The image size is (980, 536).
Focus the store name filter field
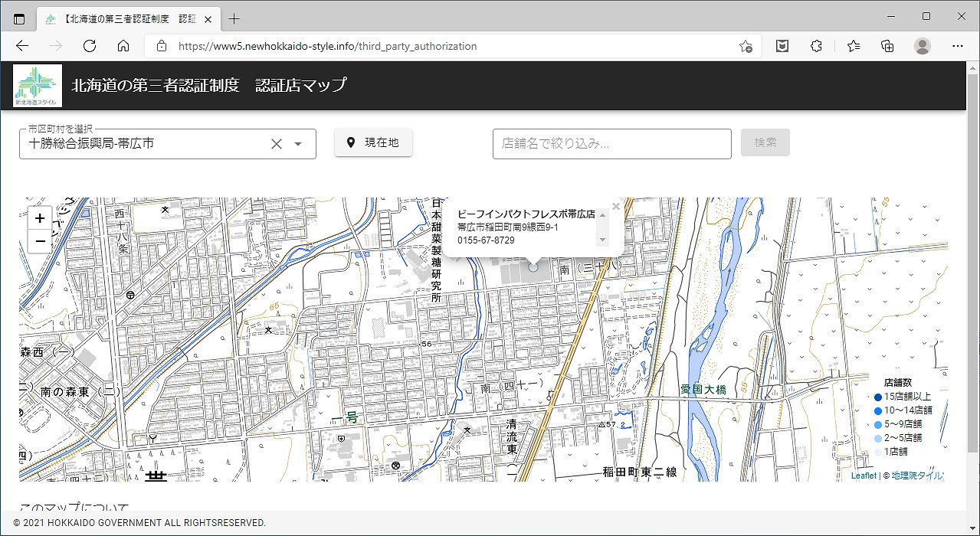(x=611, y=144)
